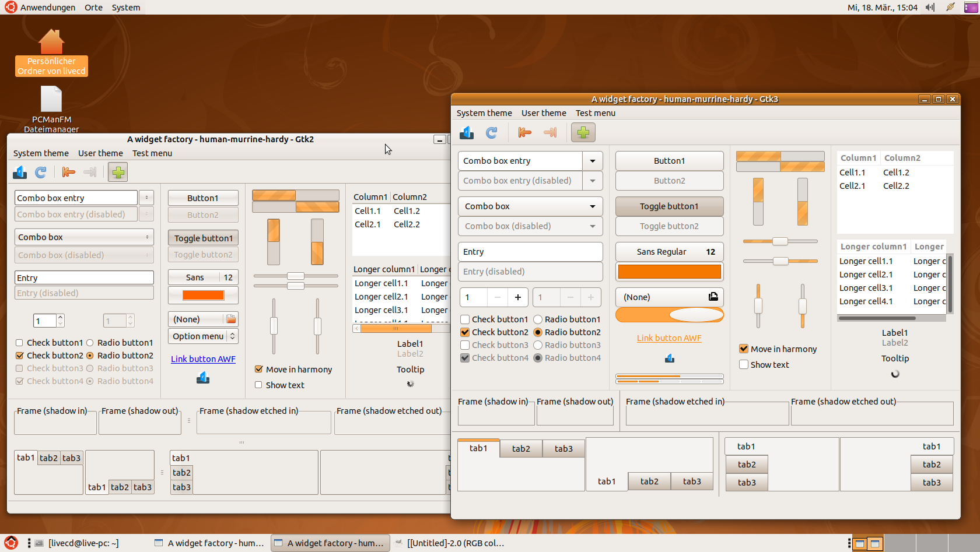The height and width of the screenshot is (552, 980).
Task: Click the second workspace in the pager
Action: [874, 543]
